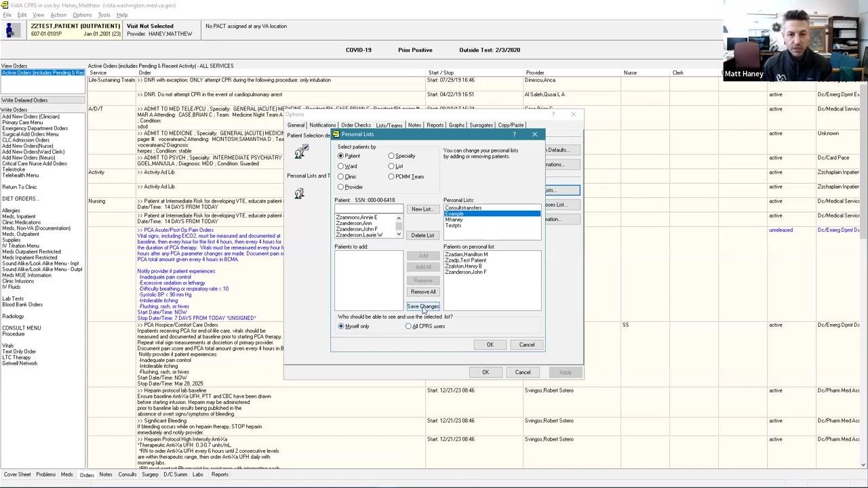Image resolution: width=868 pixels, height=488 pixels.
Task: Click Blood Bank Orders in Write Orders
Action: (22, 305)
